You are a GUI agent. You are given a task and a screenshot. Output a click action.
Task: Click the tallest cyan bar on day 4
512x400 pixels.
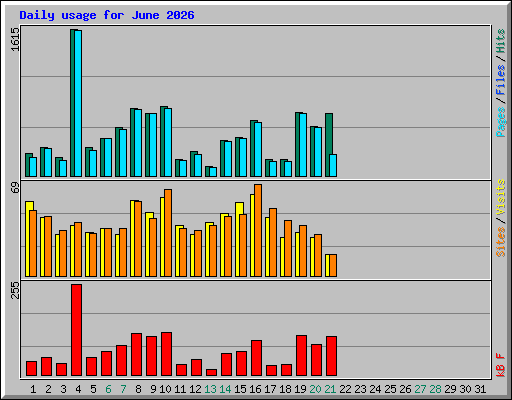[x=78, y=103]
